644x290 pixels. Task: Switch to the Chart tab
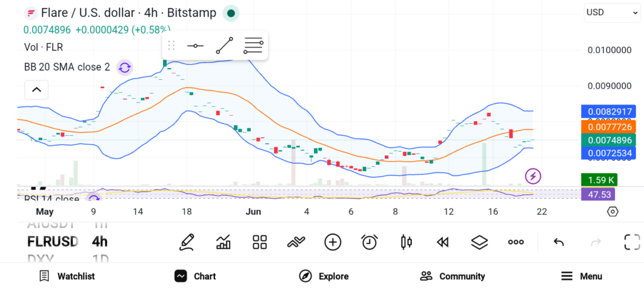pos(195,276)
